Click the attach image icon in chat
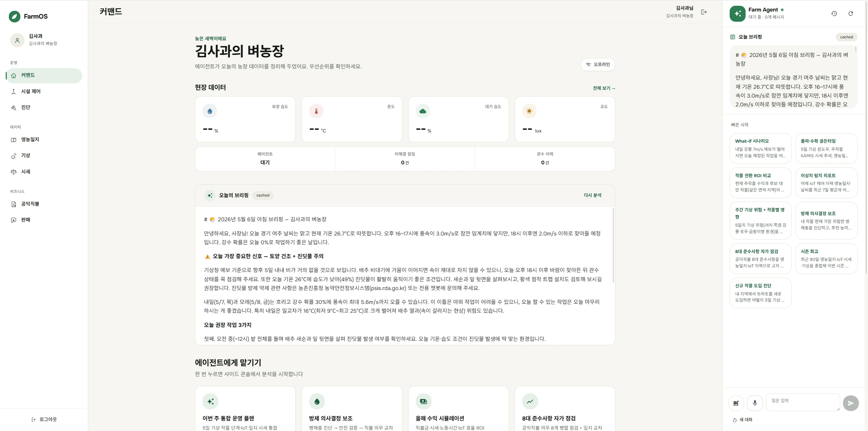This screenshot has width=868, height=431. click(x=736, y=403)
